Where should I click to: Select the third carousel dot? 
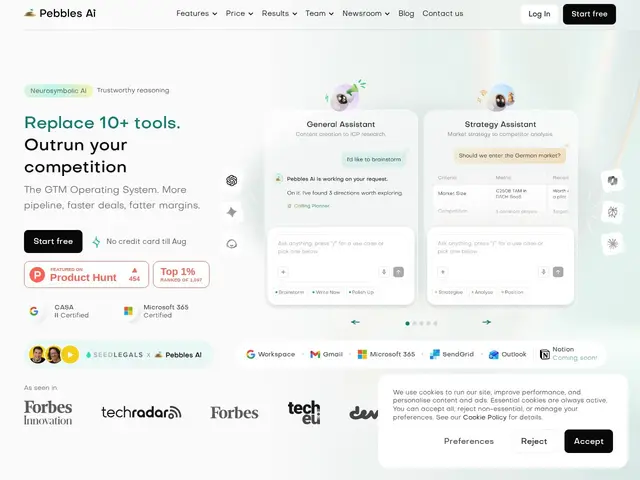tap(421, 323)
